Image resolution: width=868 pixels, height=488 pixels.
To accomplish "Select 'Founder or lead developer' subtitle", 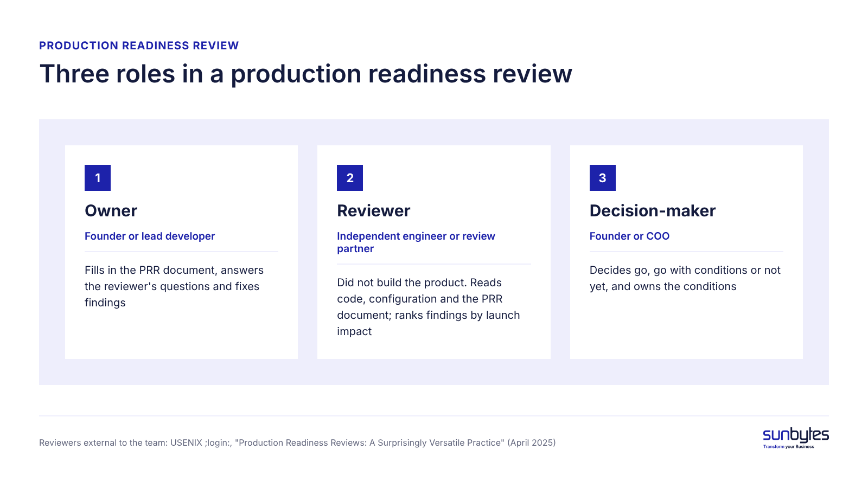I will [x=150, y=236].
